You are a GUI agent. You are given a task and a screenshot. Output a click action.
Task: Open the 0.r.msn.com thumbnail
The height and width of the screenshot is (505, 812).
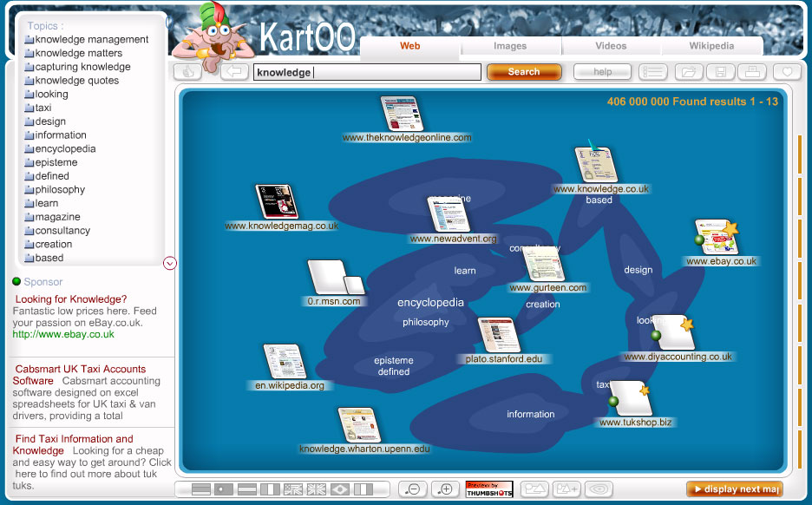coord(336,278)
